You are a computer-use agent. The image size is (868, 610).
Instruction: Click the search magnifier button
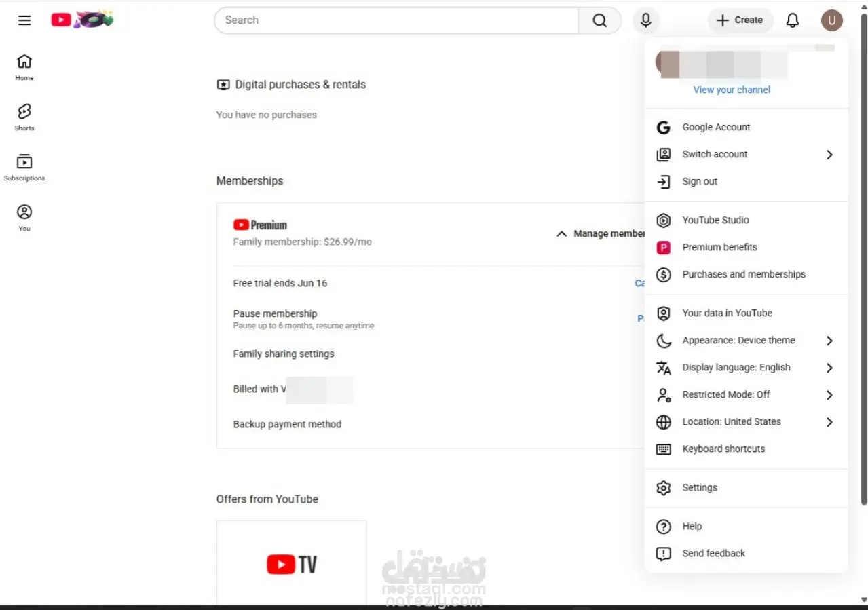coord(600,20)
